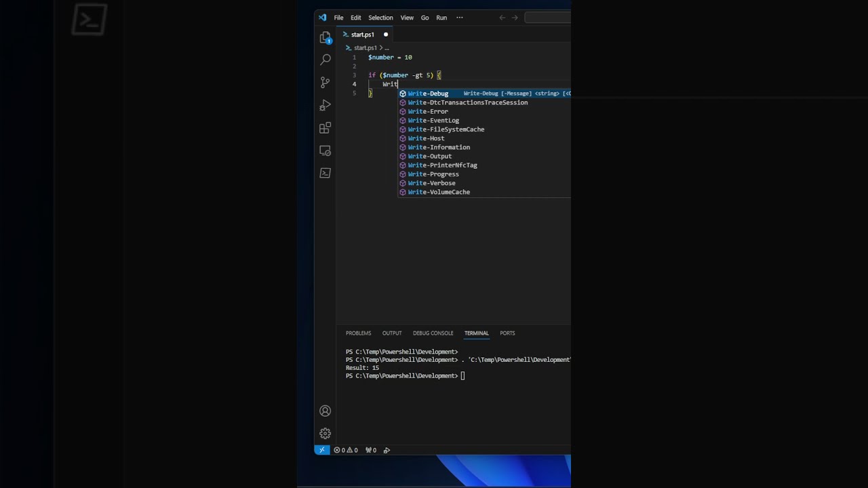The image size is (868, 488).
Task: Click the "Result: 15" terminal output line
Action: (x=362, y=368)
